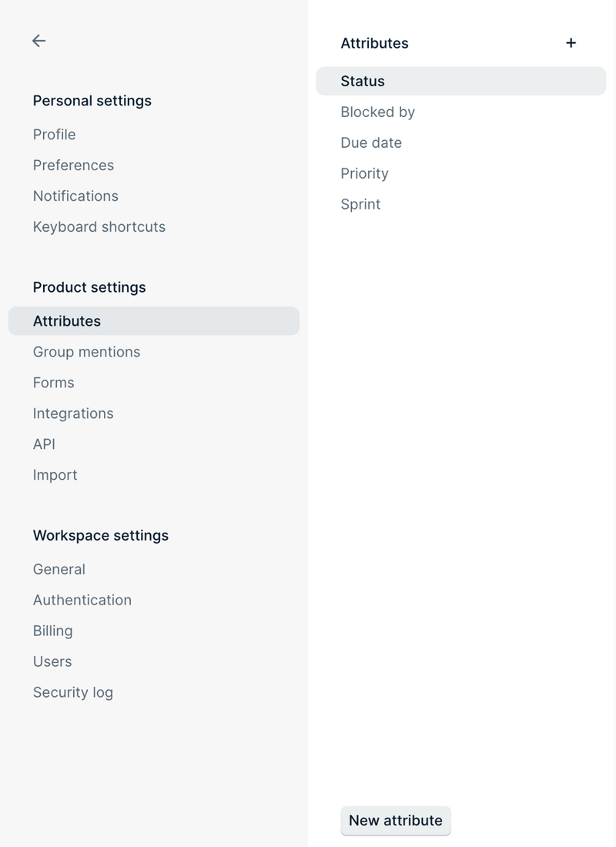Open Authentication workspace settings

coord(82,599)
